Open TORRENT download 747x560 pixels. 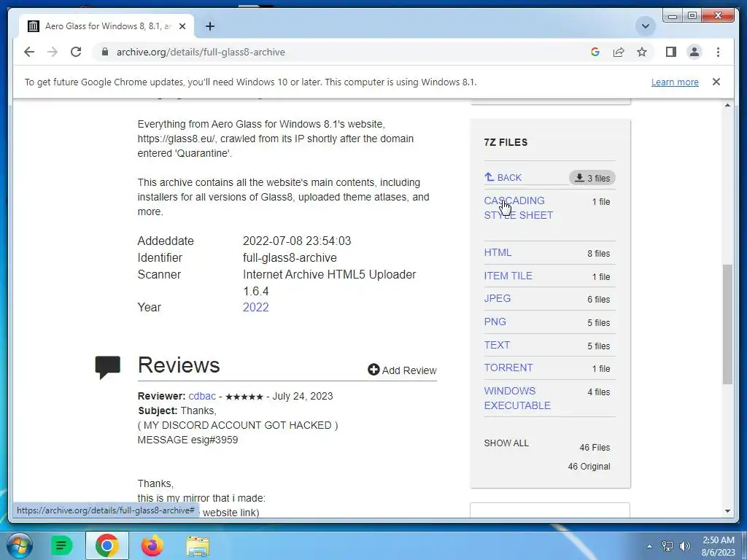pyautogui.click(x=508, y=367)
